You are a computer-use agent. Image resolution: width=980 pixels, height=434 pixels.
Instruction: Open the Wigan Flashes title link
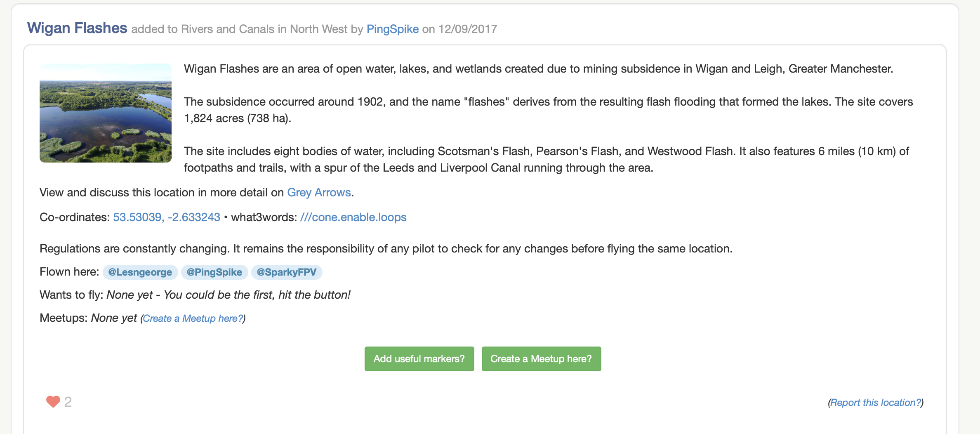point(77,28)
